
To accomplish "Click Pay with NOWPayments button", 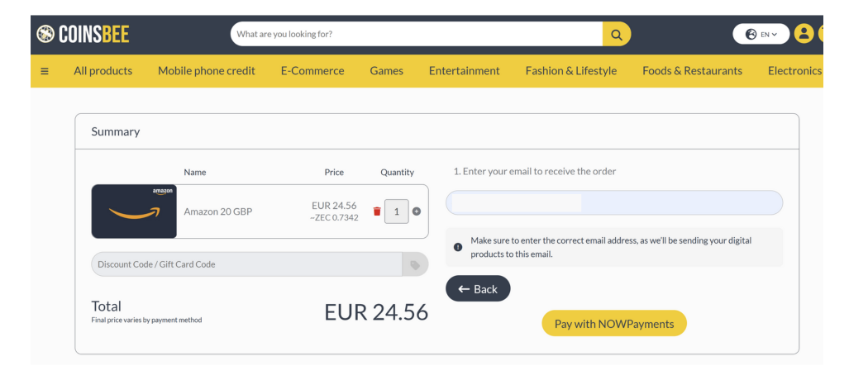I will (614, 324).
